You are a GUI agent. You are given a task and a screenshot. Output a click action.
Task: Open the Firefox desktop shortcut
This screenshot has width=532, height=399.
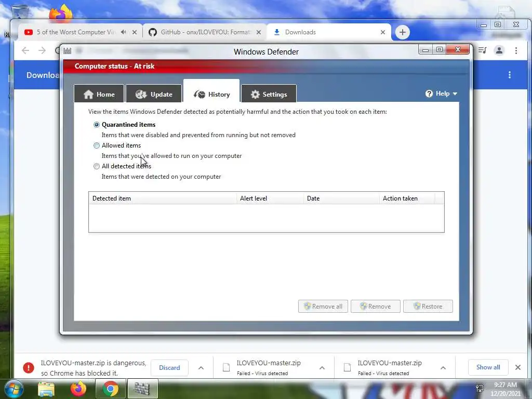pos(61,14)
